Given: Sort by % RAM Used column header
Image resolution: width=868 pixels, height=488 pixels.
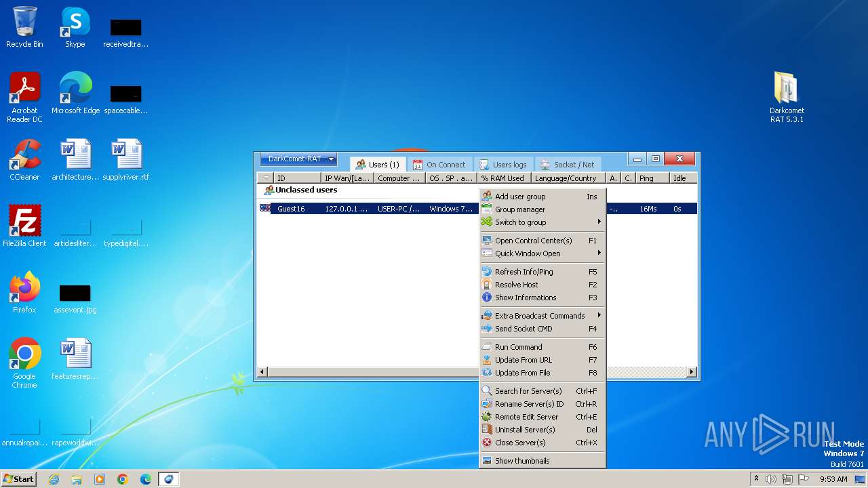Looking at the screenshot, I should (x=505, y=178).
